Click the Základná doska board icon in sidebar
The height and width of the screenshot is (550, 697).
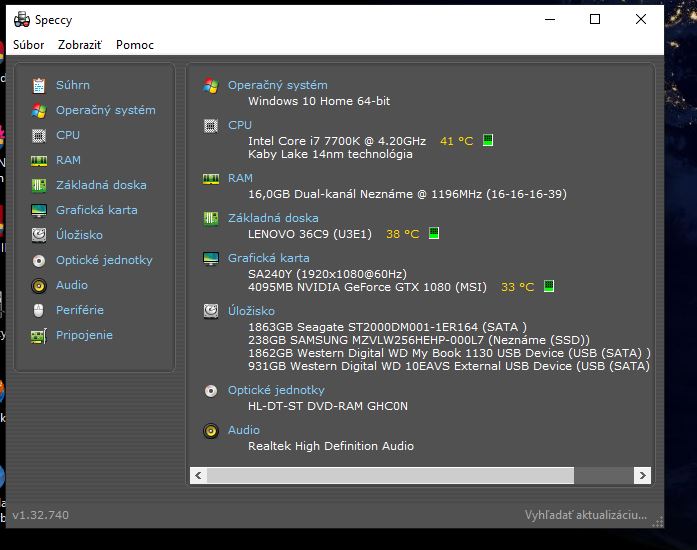pyautogui.click(x=39, y=185)
